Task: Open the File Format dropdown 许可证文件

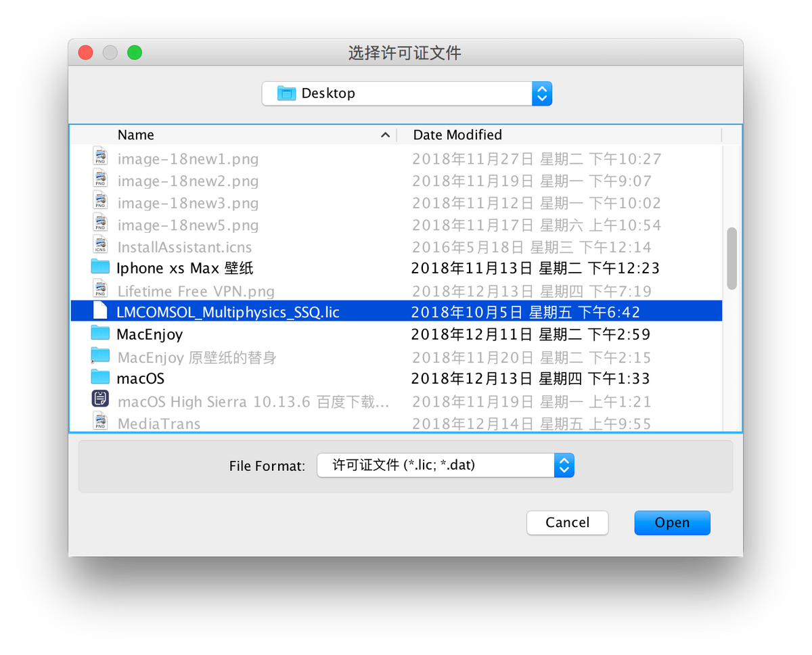Action: click(445, 465)
